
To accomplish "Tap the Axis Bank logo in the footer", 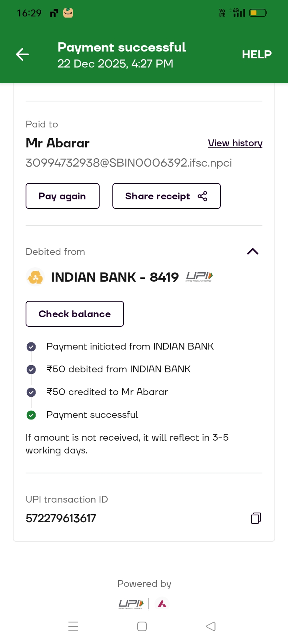I will (162, 604).
